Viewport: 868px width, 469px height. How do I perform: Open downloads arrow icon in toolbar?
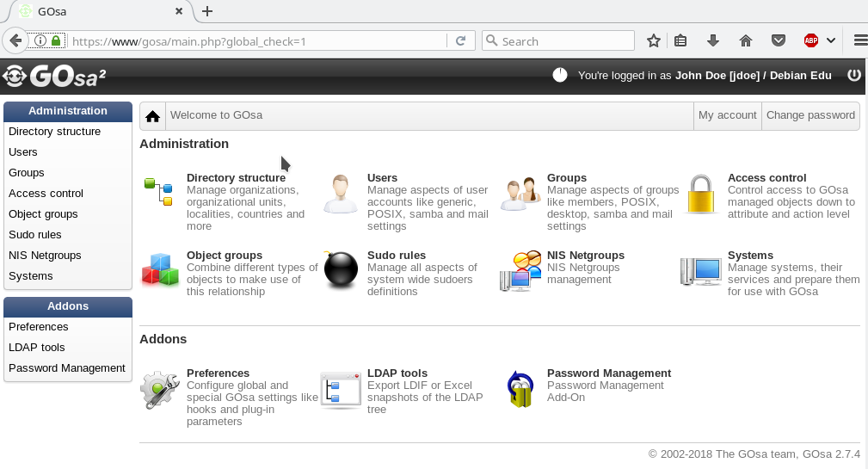(x=713, y=40)
